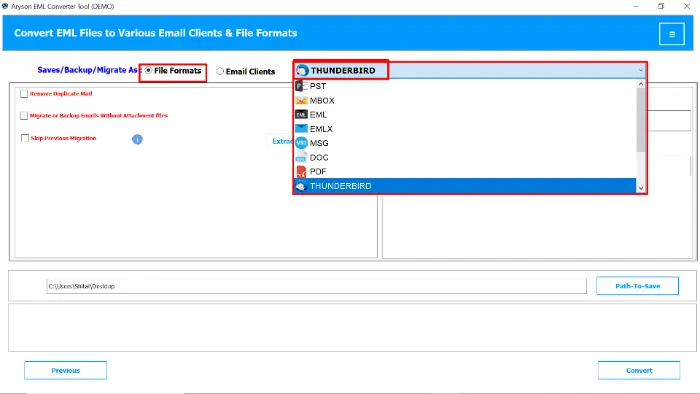Close the Aryson EML Converter window

(x=687, y=6)
